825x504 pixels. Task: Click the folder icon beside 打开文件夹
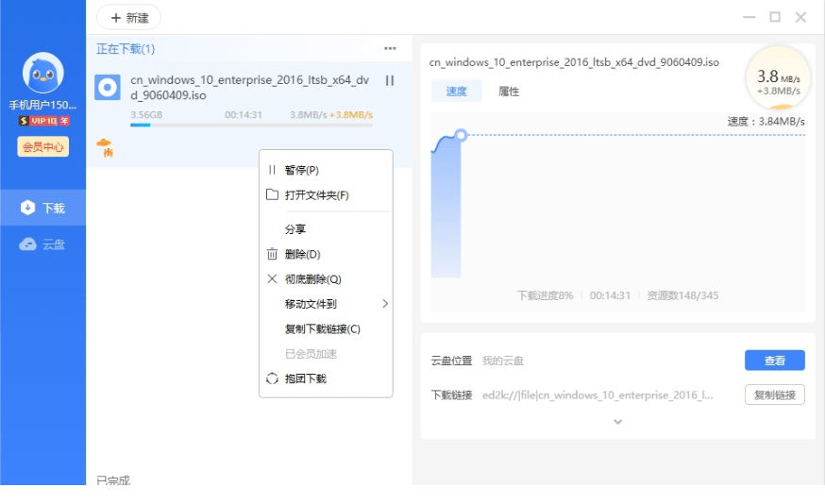click(x=272, y=194)
